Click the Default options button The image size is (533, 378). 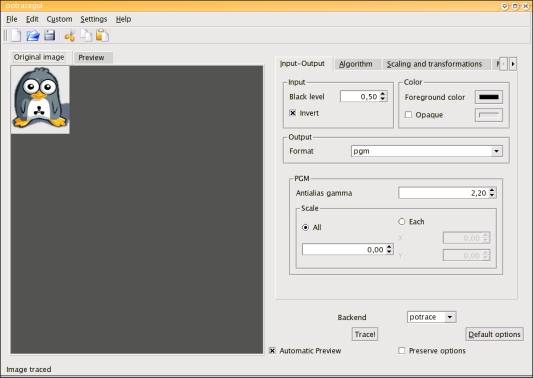[x=494, y=334]
